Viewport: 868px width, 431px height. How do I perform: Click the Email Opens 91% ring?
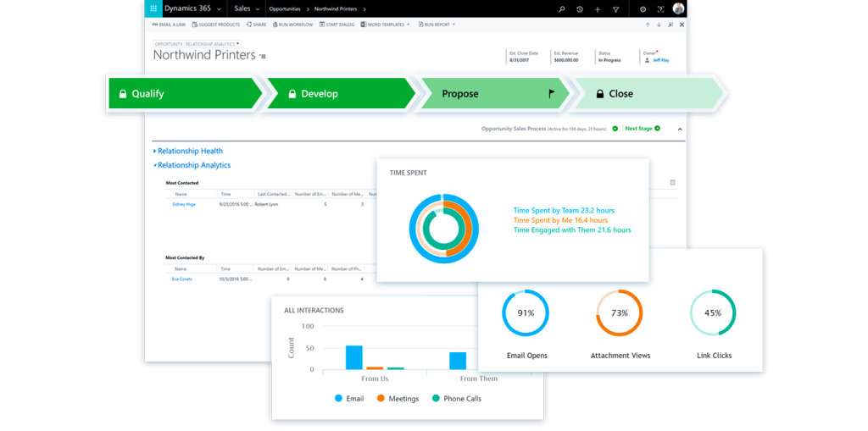(526, 312)
